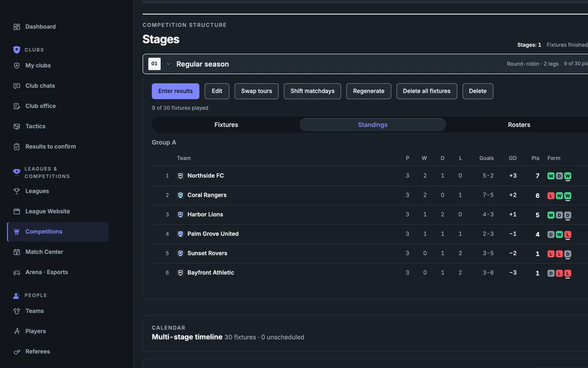Click the standalone Delete button
588x368 pixels.
tap(478, 91)
